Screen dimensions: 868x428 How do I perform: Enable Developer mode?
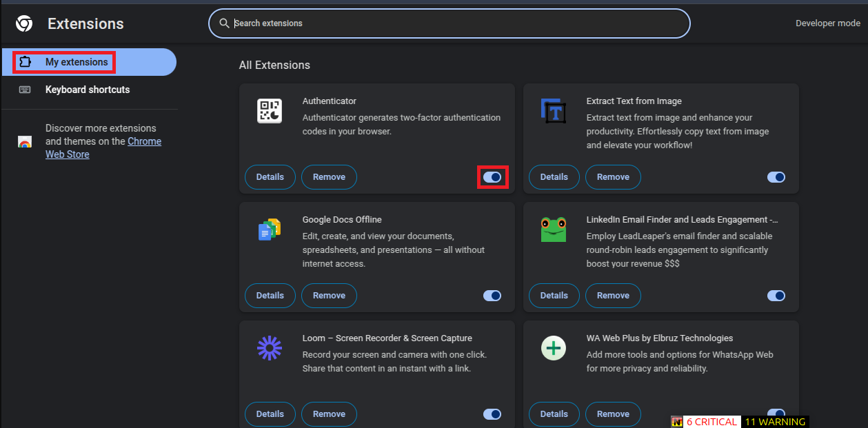coord(827,23)
